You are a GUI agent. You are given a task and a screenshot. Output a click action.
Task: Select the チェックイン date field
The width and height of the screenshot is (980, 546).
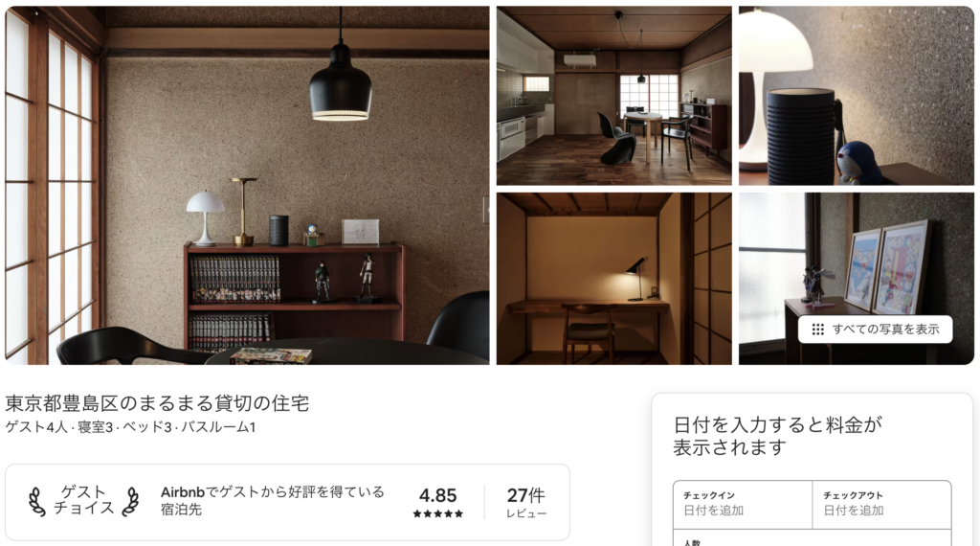coord(743,504)
